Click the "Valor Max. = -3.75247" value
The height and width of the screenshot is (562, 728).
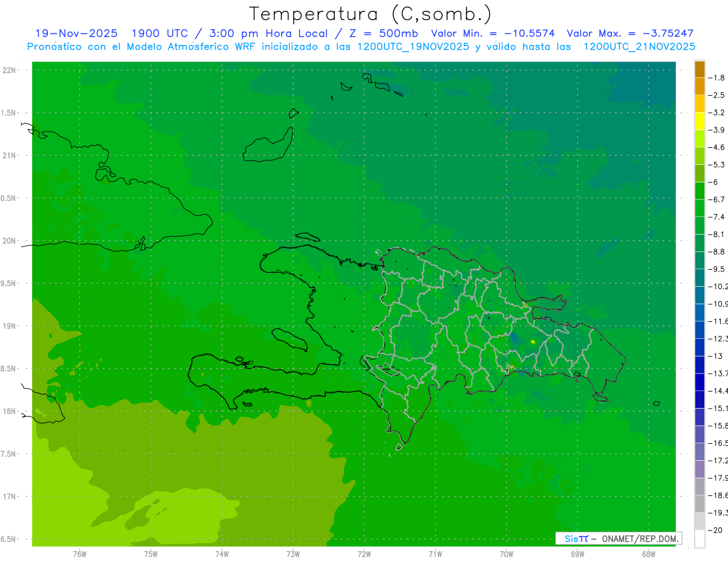point(630,33)
